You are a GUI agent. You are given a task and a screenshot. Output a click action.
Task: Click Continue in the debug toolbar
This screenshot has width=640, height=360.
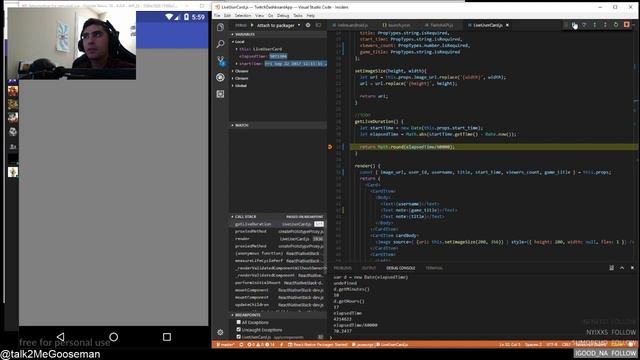(574, 25)
